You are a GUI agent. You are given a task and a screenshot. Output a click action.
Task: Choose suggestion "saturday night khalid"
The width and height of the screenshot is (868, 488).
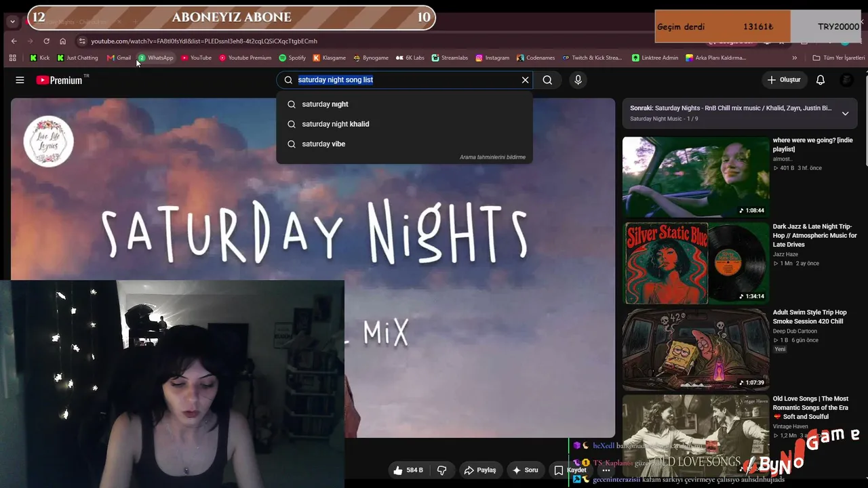tap(404, 124)
